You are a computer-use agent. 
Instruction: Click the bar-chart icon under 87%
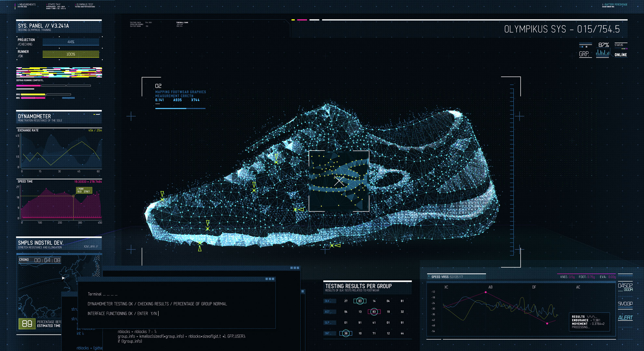pos(602,53)
